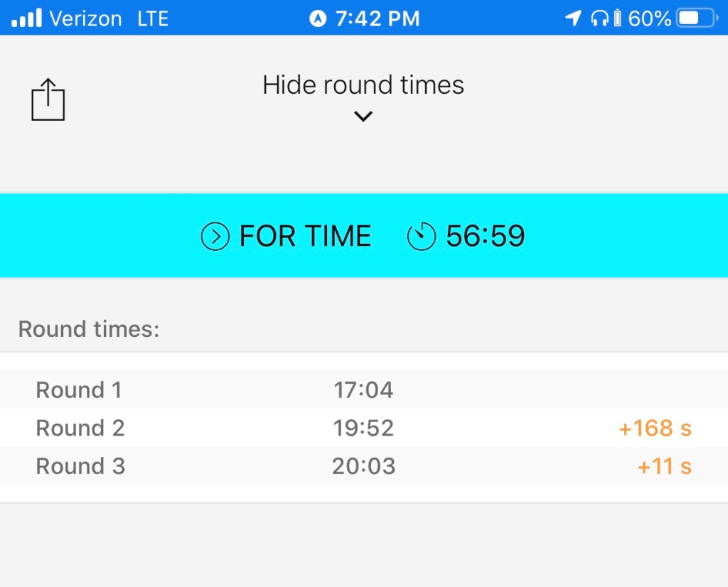728x587 pixels.
Task: Select the FOR TIME workout label
Action: click(306, 237)
